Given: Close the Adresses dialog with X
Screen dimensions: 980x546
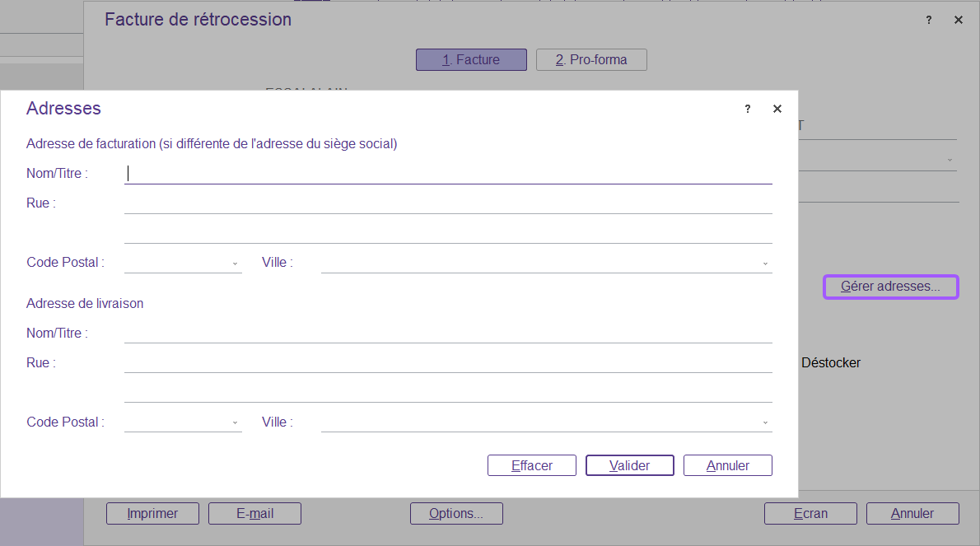Looking at the screenshot, I should [777, 109].
